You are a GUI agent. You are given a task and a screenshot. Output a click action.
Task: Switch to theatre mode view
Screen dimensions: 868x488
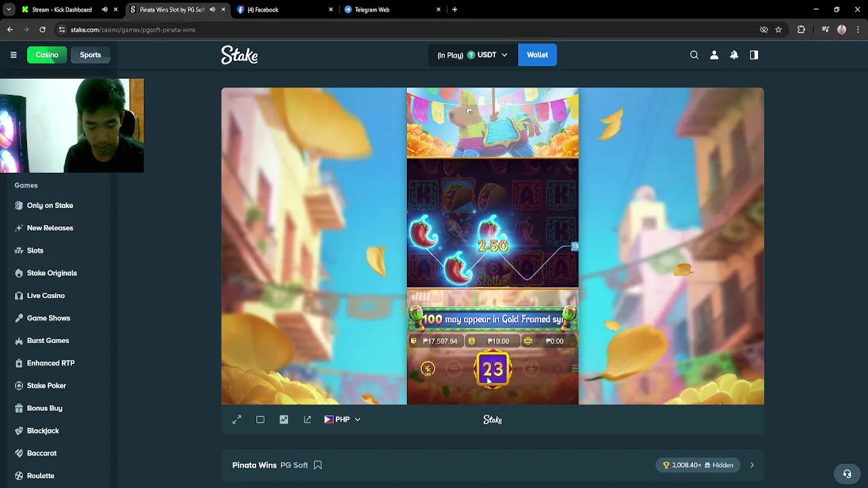260,420
